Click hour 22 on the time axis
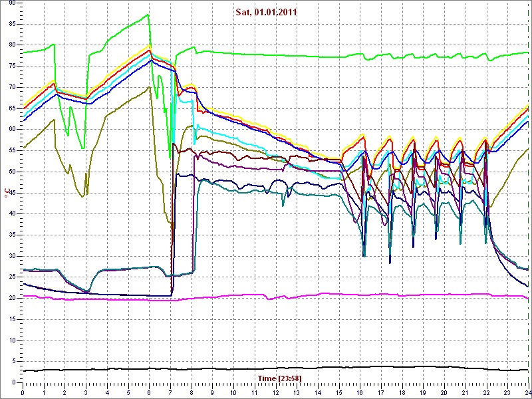This screenshot has width=532, height=399. pos(487,392)
